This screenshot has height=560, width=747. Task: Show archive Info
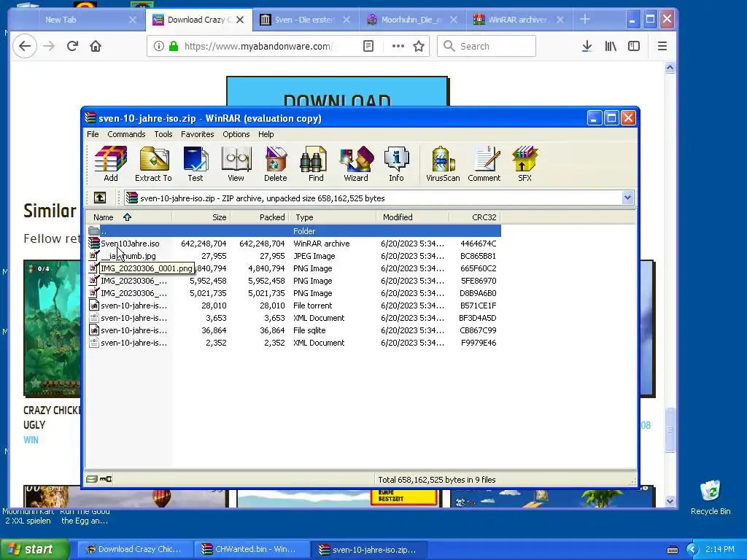coord(396,164)
